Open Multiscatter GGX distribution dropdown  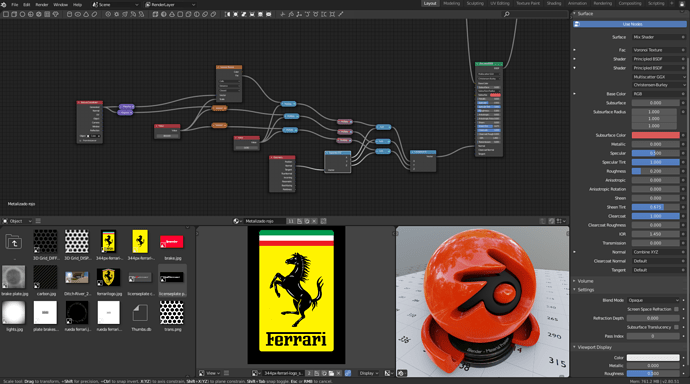click(x=658, y=77)
